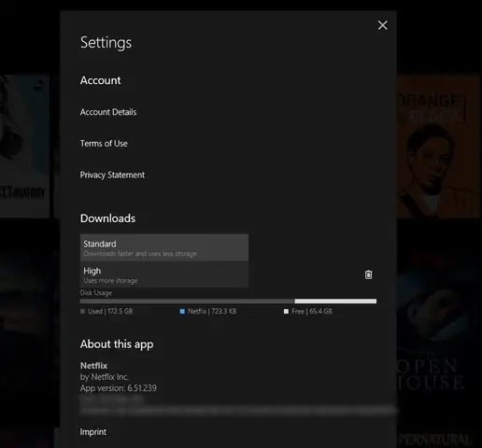Open the Supernatural poster in background

(x=439, y=439)
